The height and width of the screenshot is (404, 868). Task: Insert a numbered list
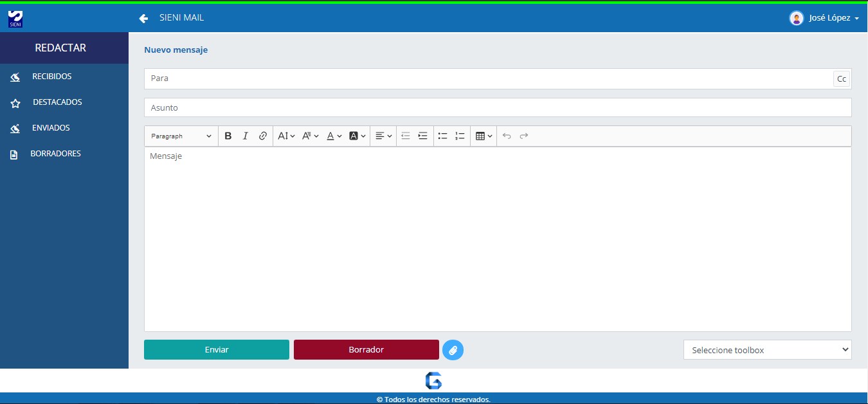460,136
